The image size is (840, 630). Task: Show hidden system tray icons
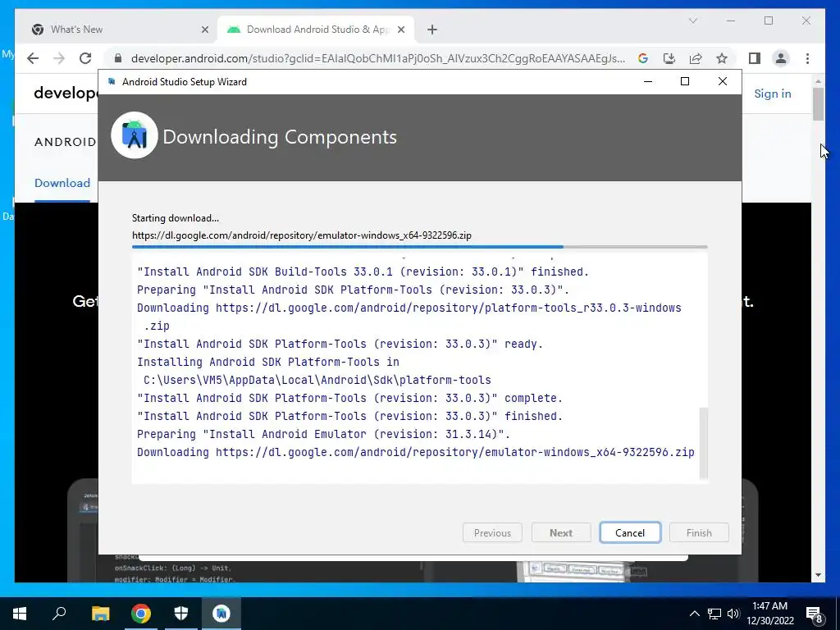694,614
